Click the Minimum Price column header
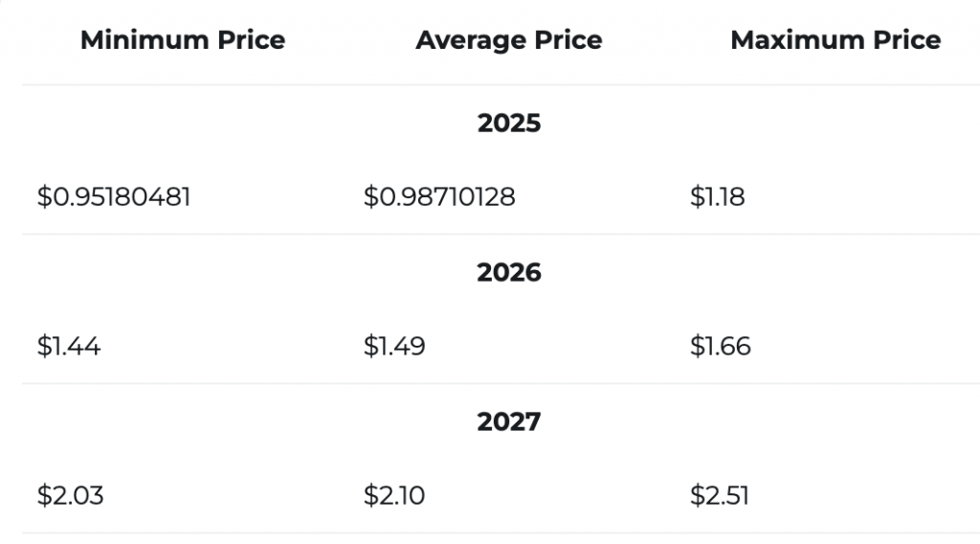Image resolution: width=980 pixels, height=544 pixels. coord(183,40)
